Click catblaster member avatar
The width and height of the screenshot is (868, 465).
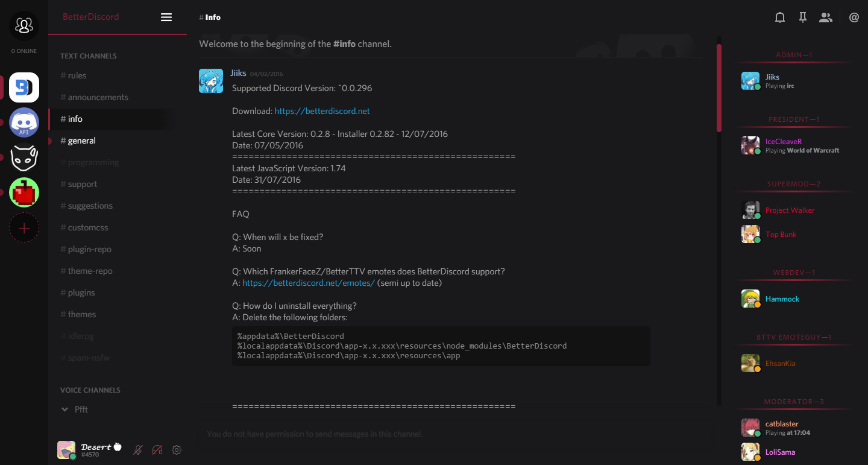[x=750, y=428]
